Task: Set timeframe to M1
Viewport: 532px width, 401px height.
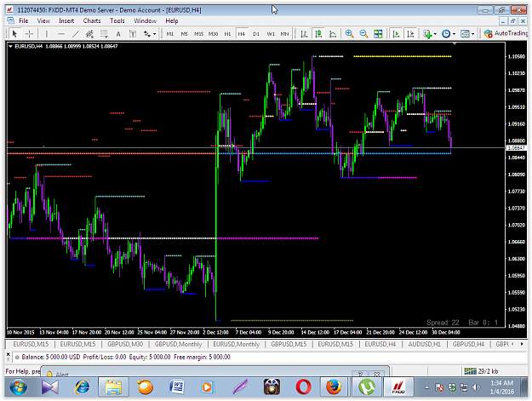Action: pyautogui.click(x=170, y=33)
